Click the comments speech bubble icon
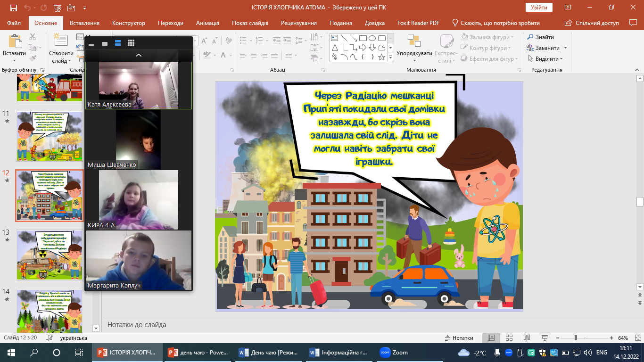The image size is (644, 362). click(x=633, y=23)
